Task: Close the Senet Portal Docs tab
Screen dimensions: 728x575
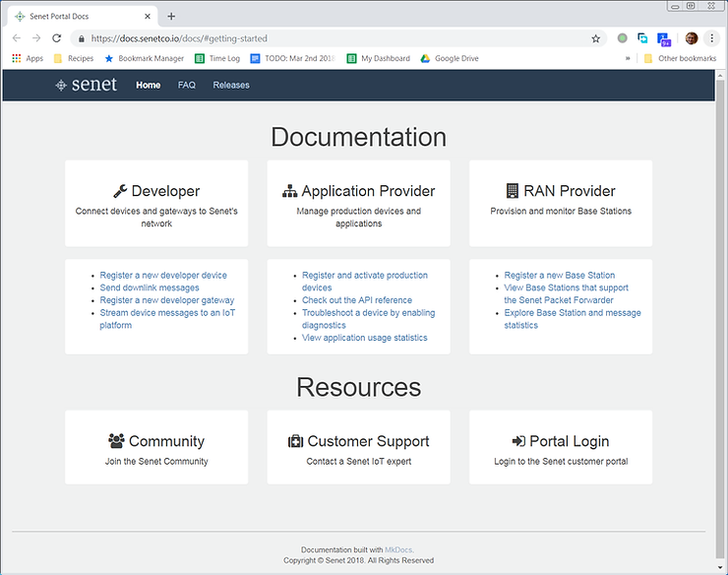Action: (148, 17)
